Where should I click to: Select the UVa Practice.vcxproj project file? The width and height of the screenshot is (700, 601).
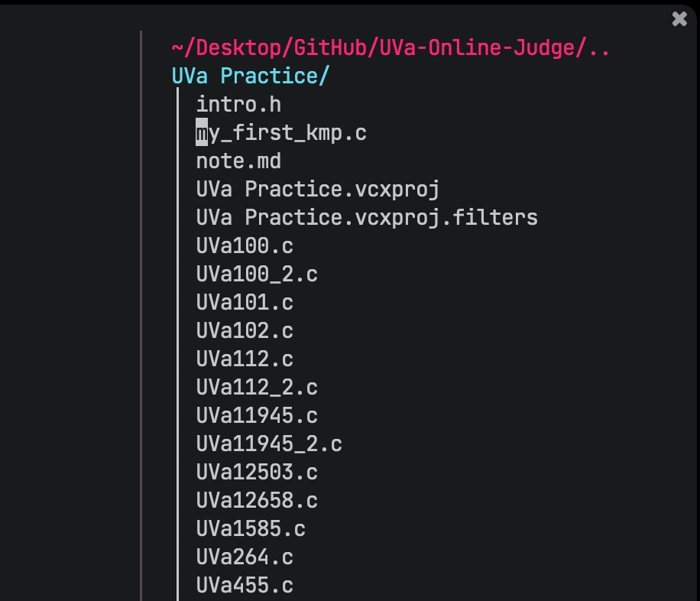317,189
